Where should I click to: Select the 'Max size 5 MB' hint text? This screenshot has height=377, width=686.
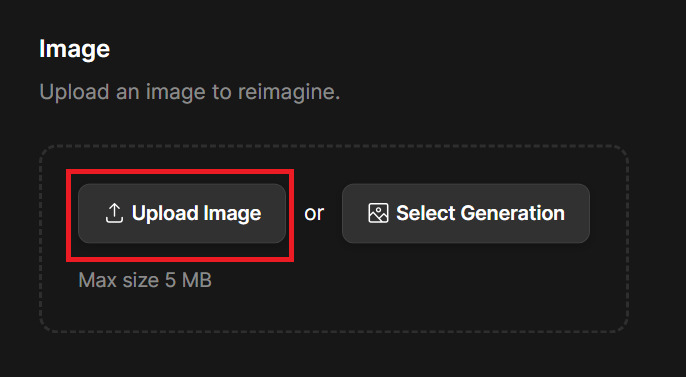point(145,280)
